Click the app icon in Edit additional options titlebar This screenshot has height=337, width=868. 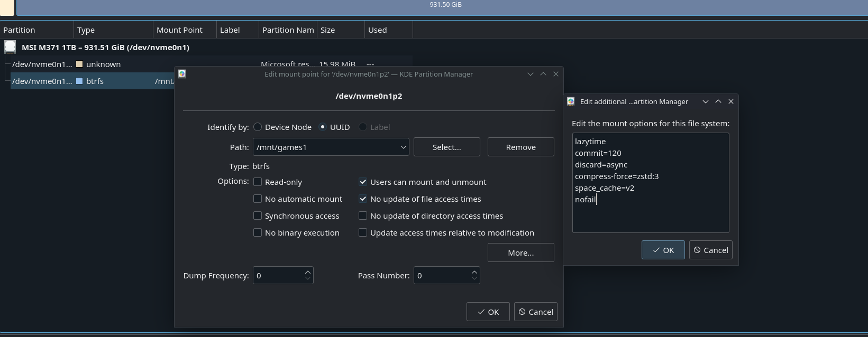(571, 101)
